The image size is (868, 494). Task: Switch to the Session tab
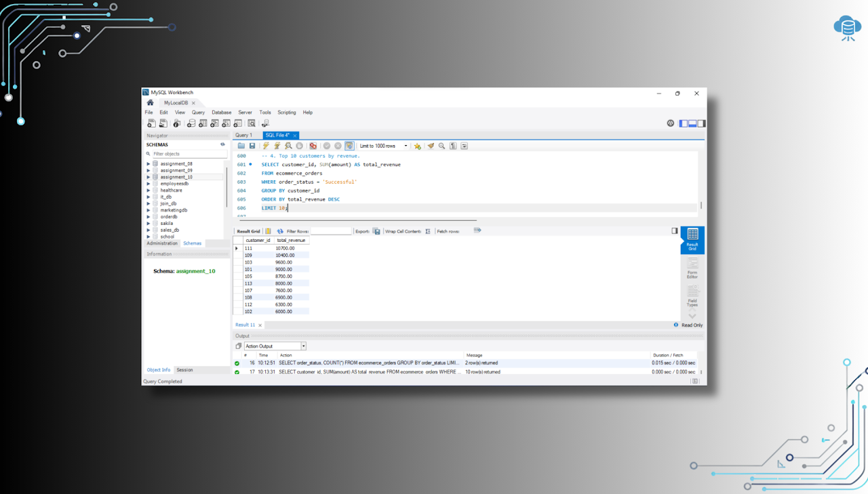(184, 370)
